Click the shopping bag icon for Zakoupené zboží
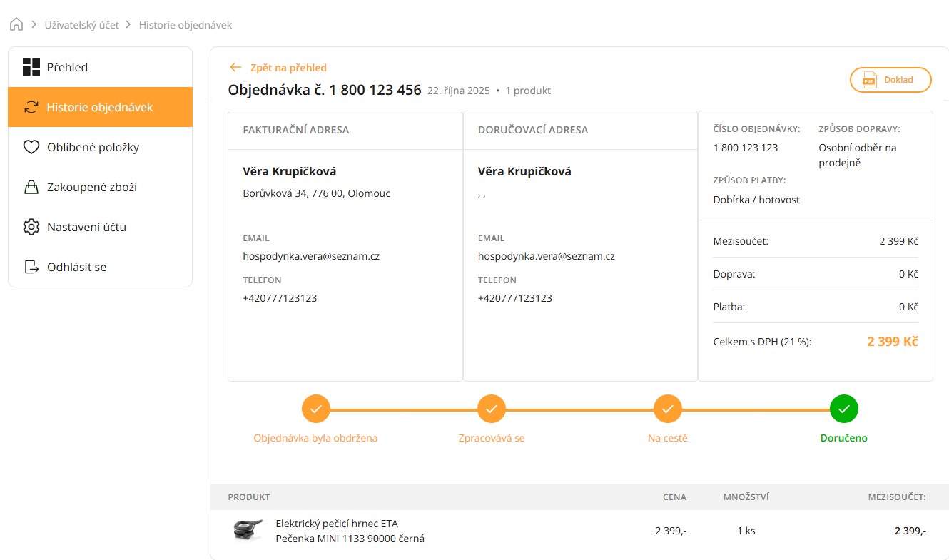 (x=31, y=187)
